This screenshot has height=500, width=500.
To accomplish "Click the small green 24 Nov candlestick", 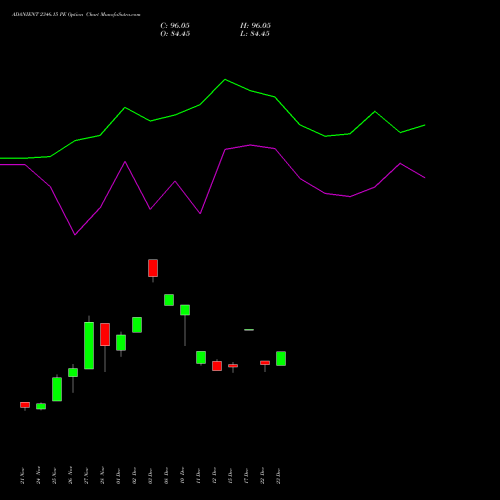I will coord(41,406).
